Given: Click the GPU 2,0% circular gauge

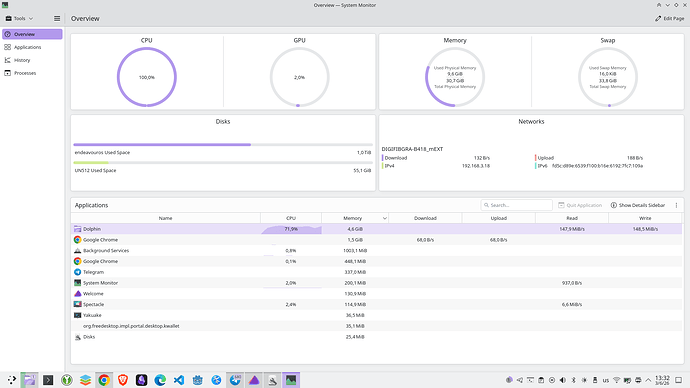Looking at the screenshot, I should pos(299,77).
